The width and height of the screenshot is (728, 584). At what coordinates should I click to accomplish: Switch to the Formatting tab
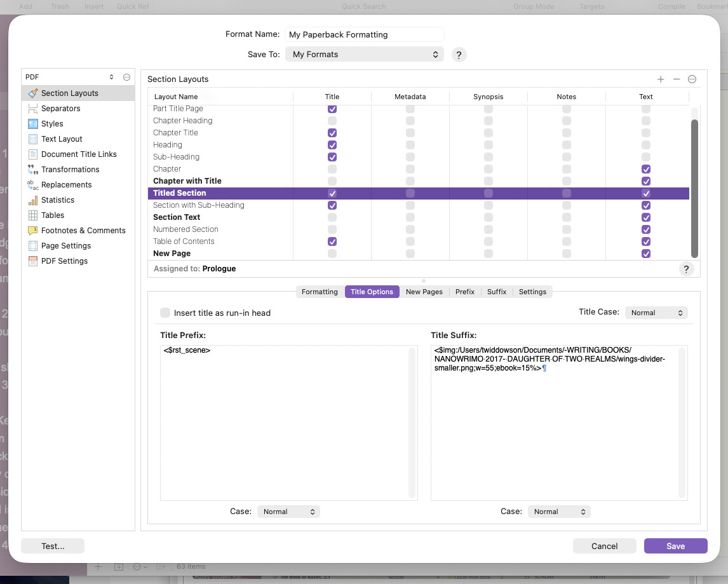pyautogui.click(x=320, y=292)
